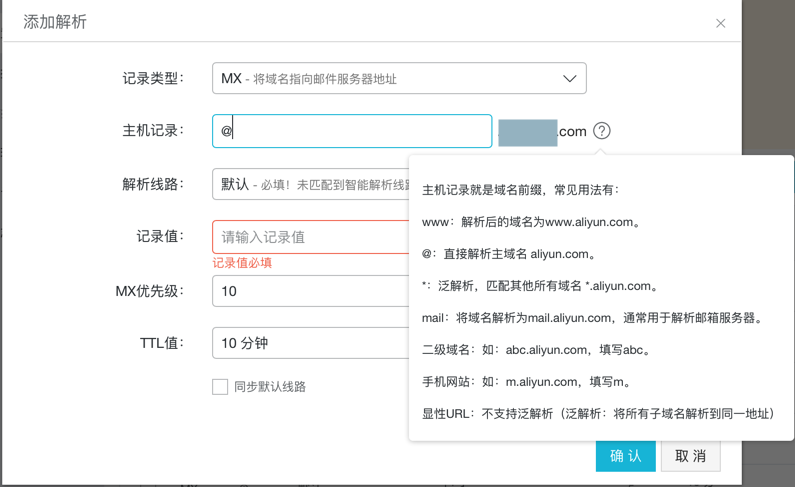Click the red 记录值必填 error message
This screenshot has height=487, width=795.
pos(242,263)
